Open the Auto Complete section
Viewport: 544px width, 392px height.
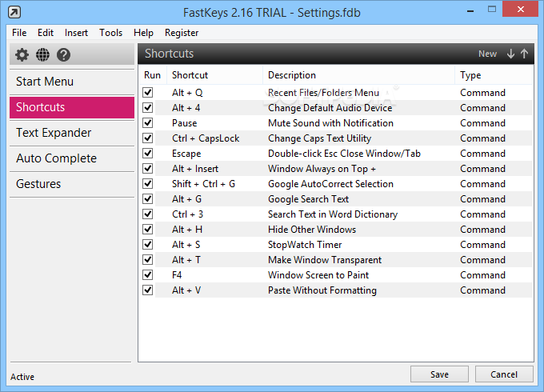coord(72,158)
